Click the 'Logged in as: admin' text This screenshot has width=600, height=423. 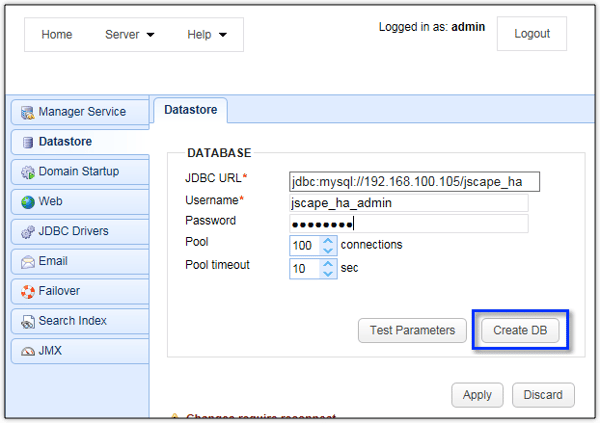[432, 27]
